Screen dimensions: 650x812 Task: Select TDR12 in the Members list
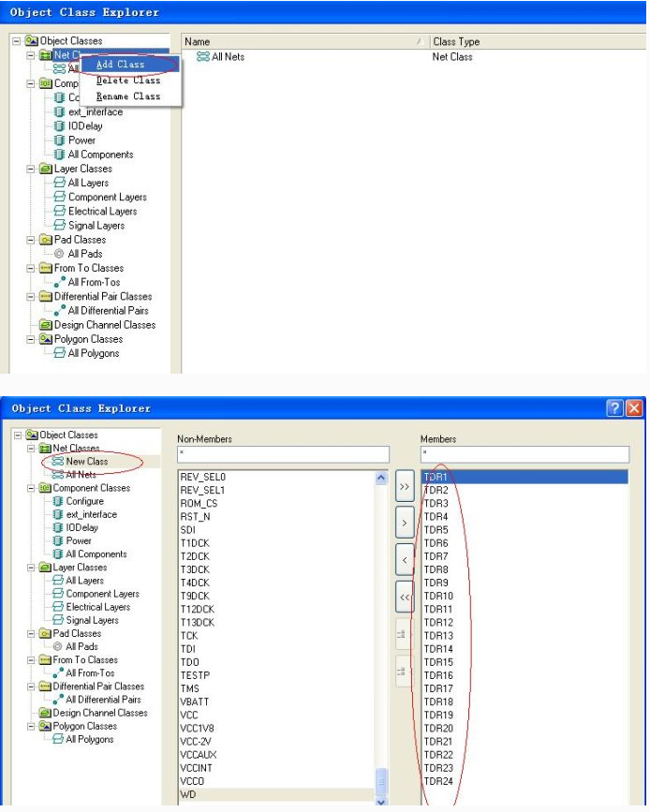[x=438, y=623]
